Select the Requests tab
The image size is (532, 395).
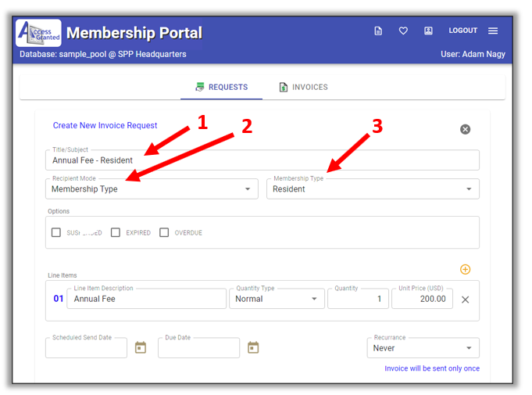(x=221, y=87)
